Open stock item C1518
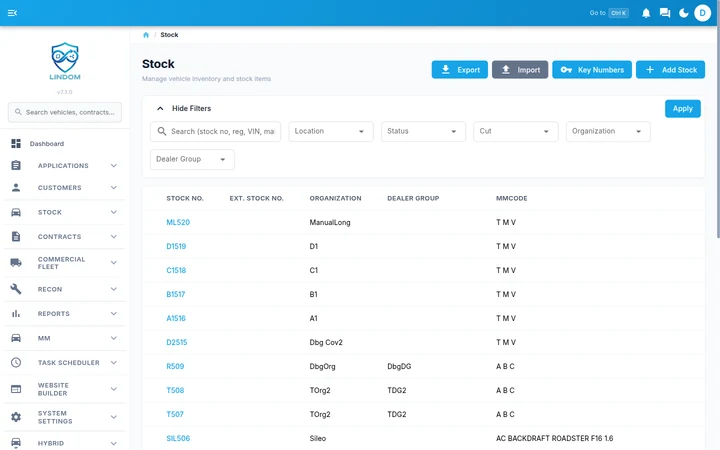The width and height of the screenshot is (720, 450). (176, 270)
